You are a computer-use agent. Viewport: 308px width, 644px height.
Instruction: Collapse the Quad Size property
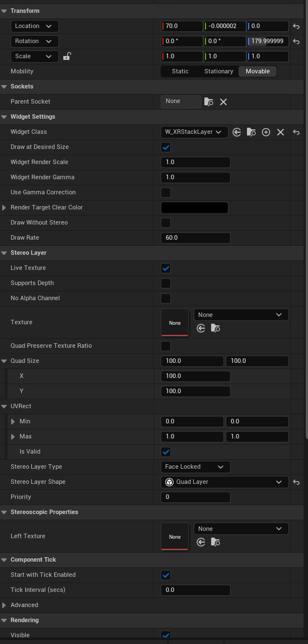(x=4, y=361)
